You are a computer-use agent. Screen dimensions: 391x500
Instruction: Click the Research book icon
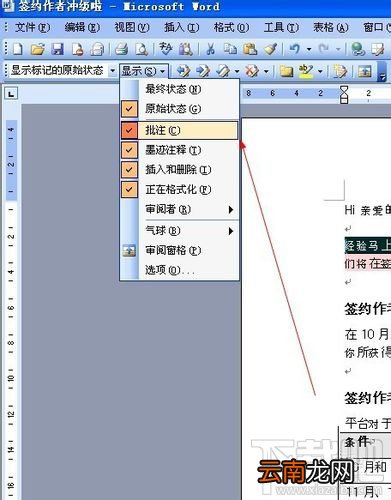[x=185, y=49]
